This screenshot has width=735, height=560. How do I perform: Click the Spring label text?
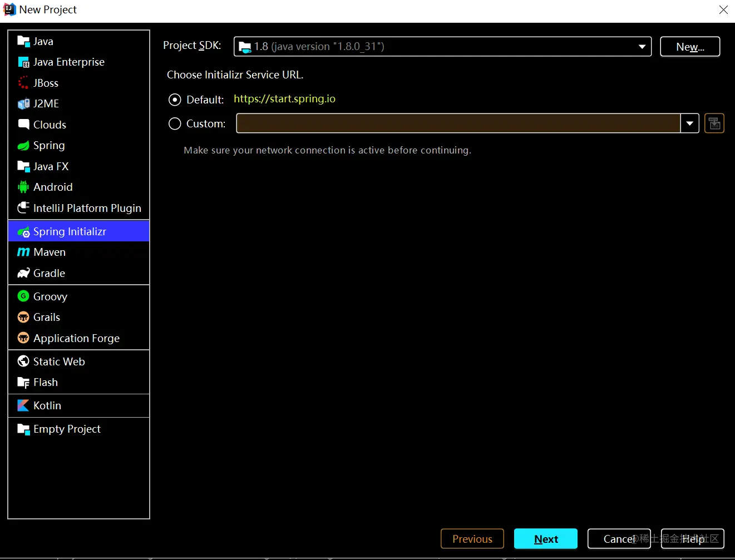(x=49, y=145)
